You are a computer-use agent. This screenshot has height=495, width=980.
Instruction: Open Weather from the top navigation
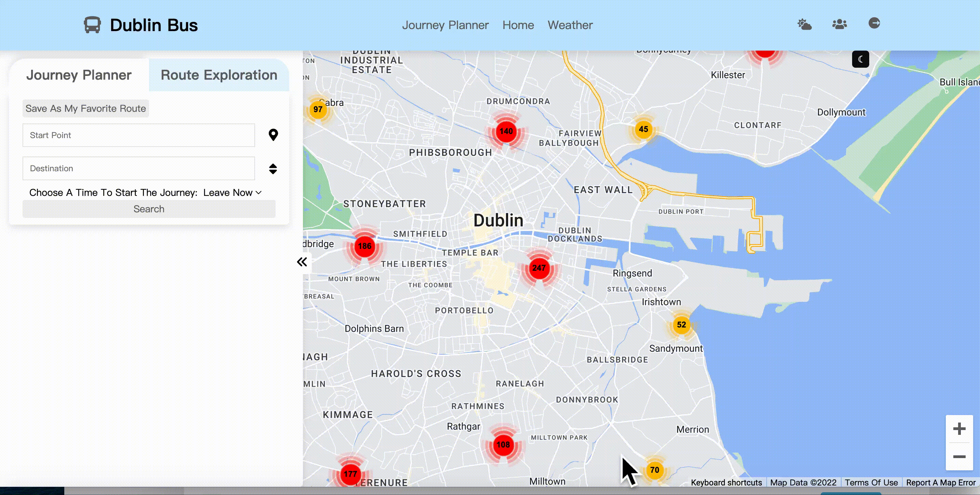point(570,25)
